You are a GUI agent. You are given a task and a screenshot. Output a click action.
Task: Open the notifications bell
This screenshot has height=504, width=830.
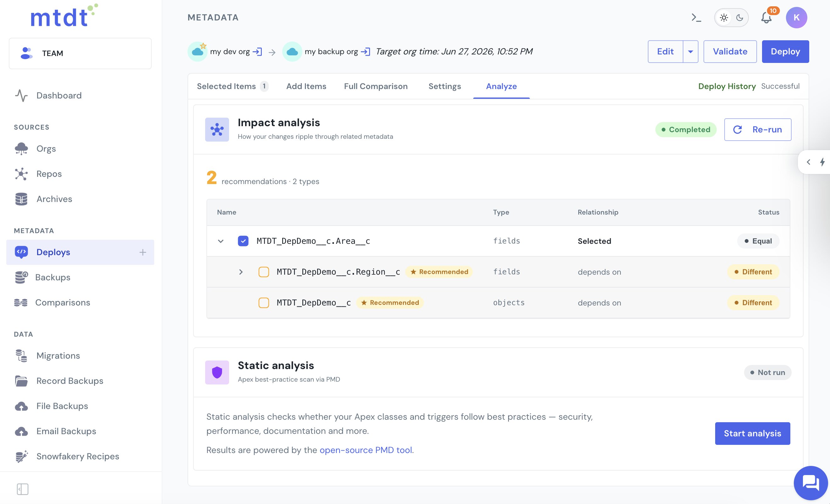click(766, 18)
